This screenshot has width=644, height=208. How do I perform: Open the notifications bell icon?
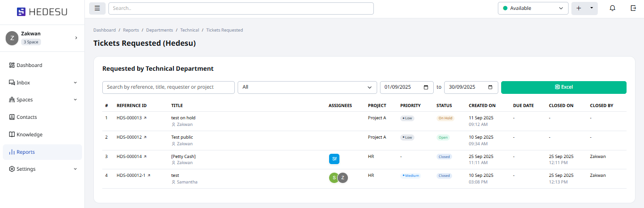[612, 8]
